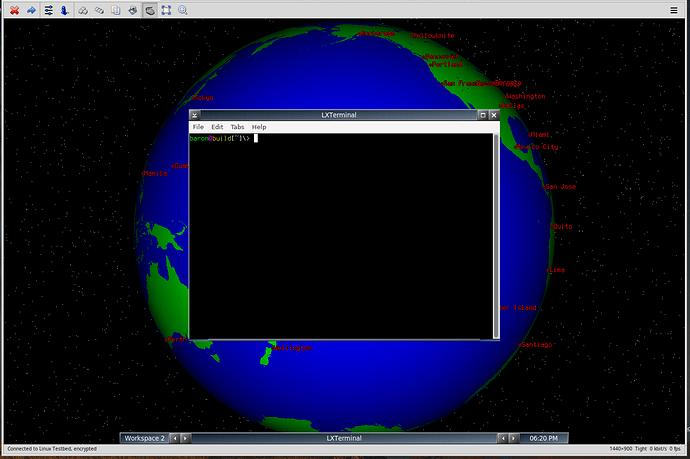Click the 1440×900 resolution status entry
This screenshot has width=690, height=459.
click(x=620, y=449)
